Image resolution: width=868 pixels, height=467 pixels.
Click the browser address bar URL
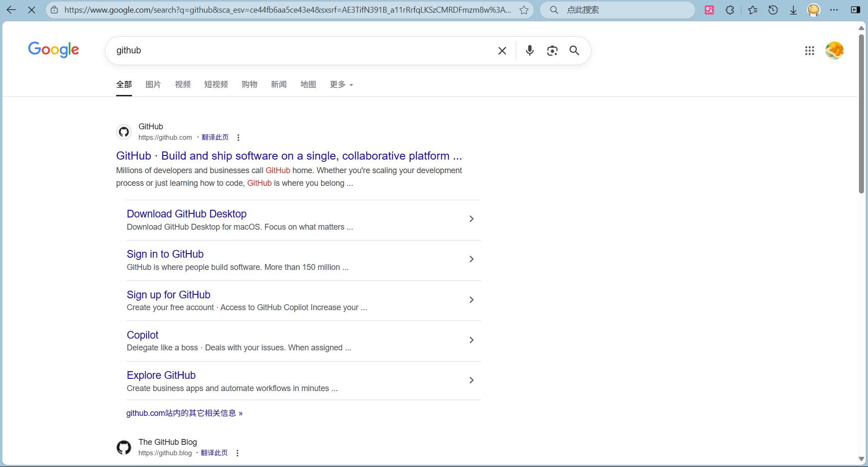click(x=288, y=10)
